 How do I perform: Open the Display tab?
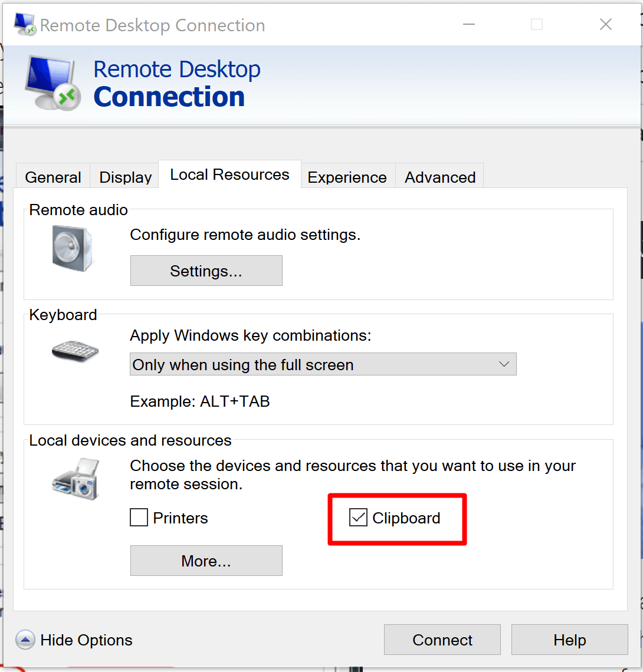coord(125,177)
